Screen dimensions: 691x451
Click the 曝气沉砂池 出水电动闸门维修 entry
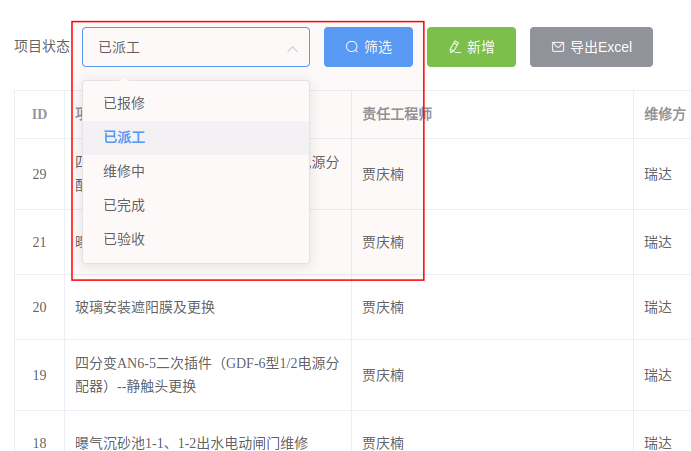point(191,443)
